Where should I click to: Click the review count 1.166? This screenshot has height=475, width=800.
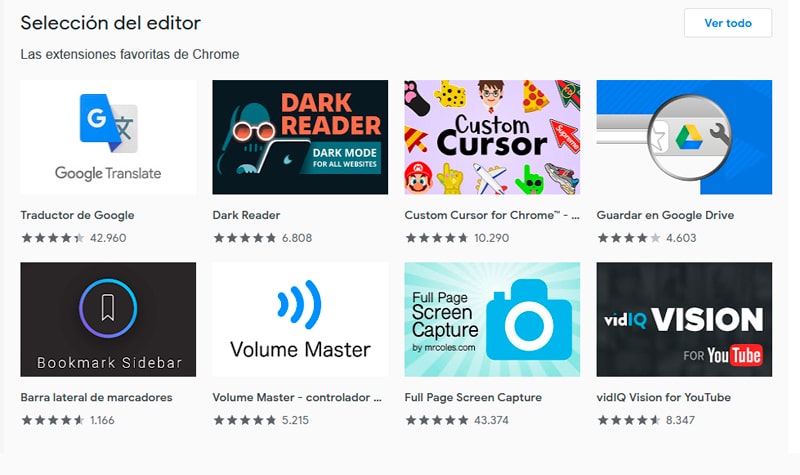pyautogui.click(x=102, y=420)
